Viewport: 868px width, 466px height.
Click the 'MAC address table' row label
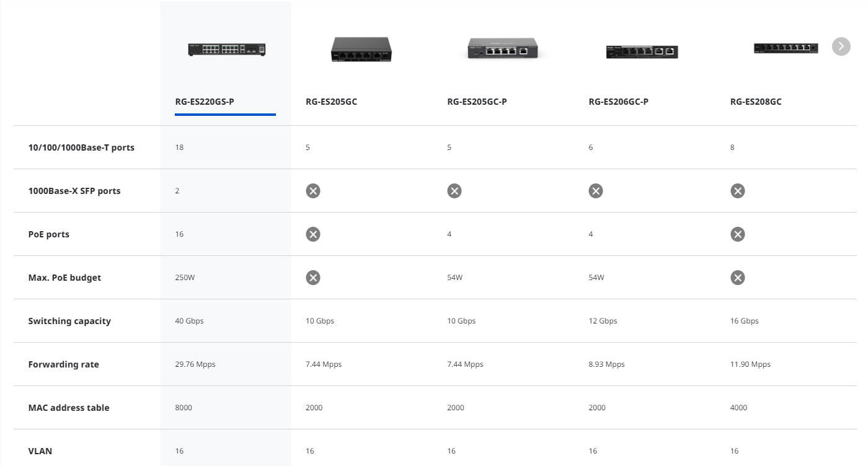[69, 408]
